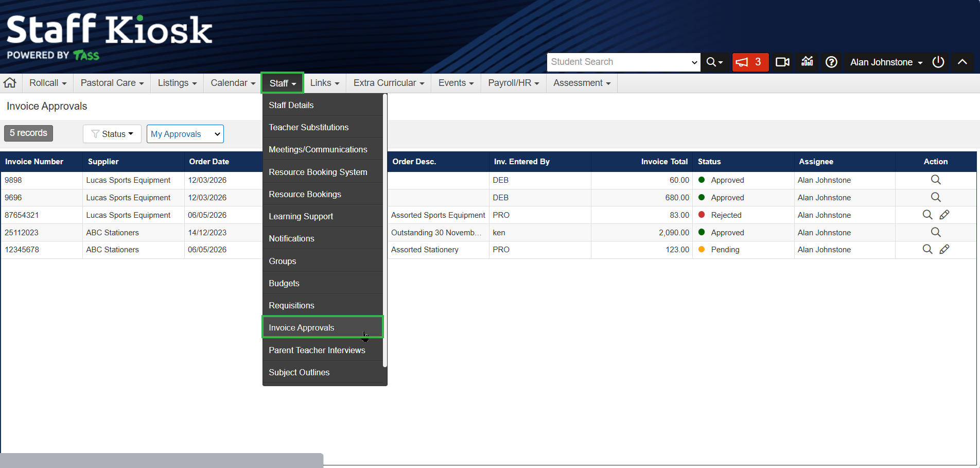This screenshot has height=468, width=980.
Task: Open the Status filter dropdown
Action: pyautogui.click(x=112, y=134)
